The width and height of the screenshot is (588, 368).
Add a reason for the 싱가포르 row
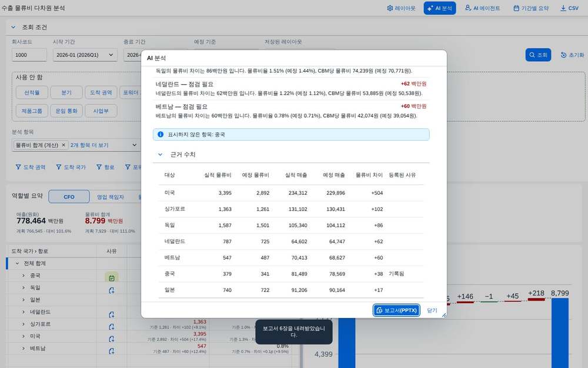coord(111,327)
